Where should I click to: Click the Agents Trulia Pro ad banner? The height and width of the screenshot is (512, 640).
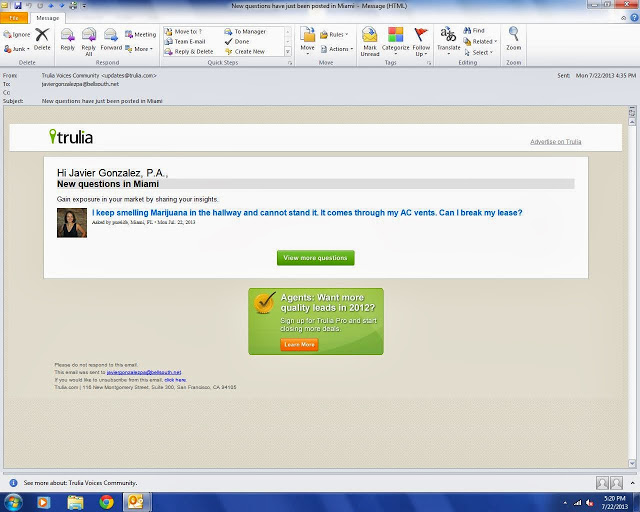click(x=316, y=321)
